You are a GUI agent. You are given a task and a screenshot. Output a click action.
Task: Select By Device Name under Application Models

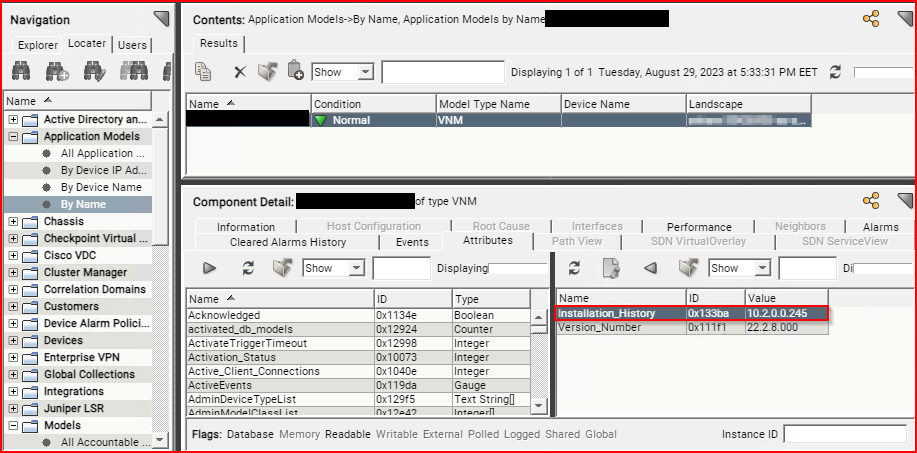click(100, 187)
